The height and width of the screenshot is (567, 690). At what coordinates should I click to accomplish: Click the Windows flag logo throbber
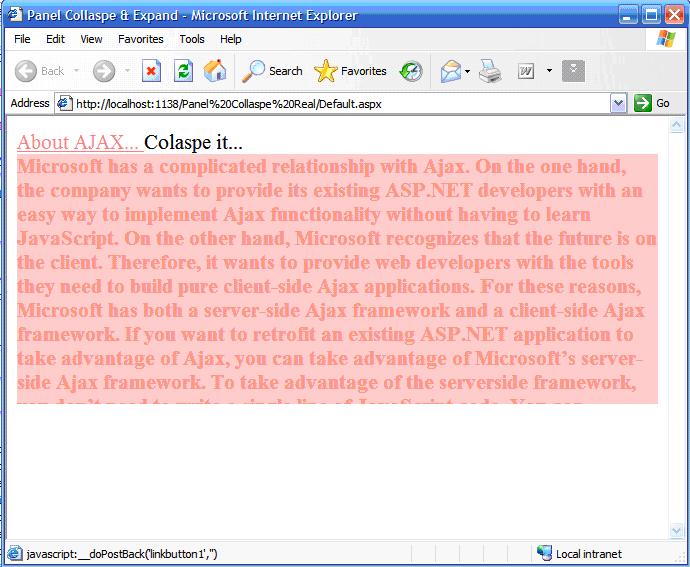point(666,39)
